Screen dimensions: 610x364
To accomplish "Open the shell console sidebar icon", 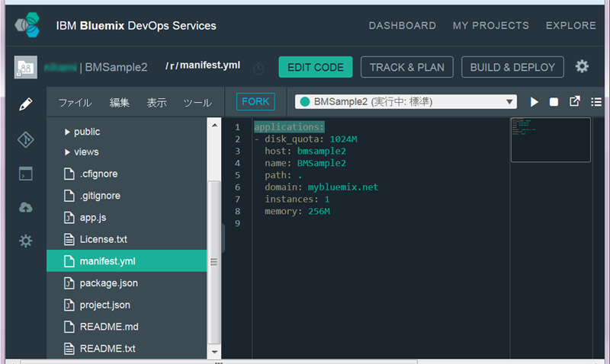I will pos(26,174).
